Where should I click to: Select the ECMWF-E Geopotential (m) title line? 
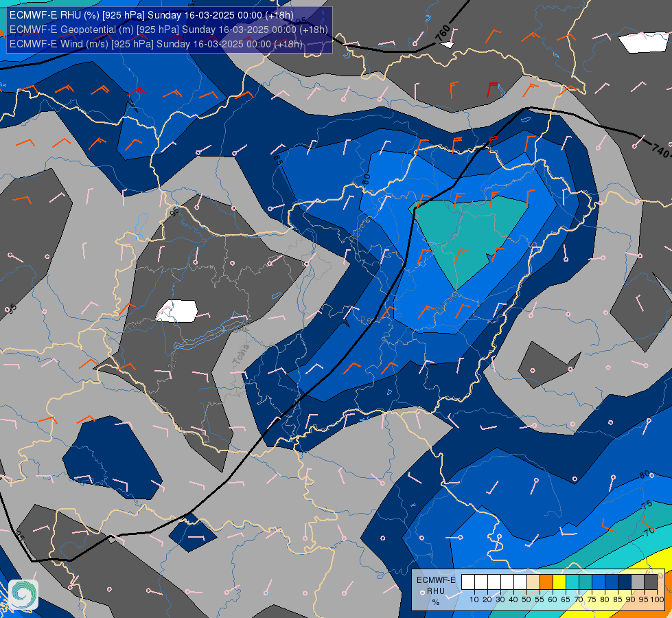click(x=168, y=30)
